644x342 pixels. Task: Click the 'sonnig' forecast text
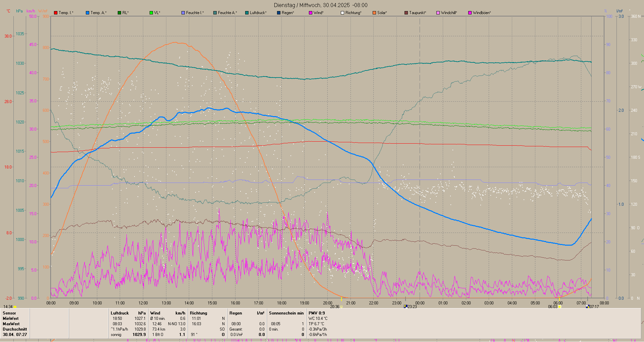(x=116, y=335)
